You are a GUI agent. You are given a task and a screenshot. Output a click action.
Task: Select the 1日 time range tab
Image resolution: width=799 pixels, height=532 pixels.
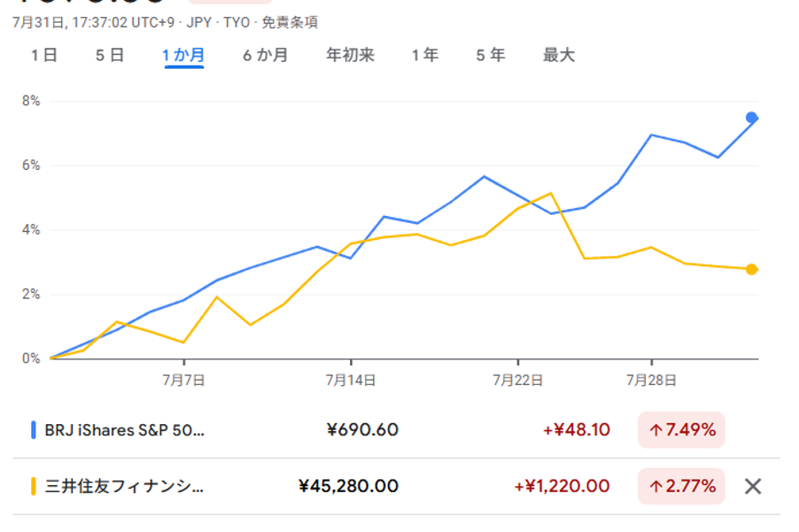tap(44, 55)
